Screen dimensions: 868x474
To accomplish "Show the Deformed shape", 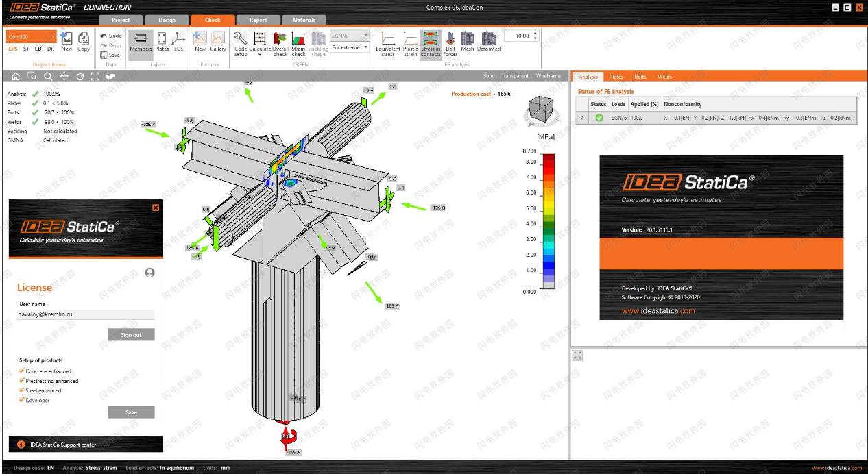I will (489, 42).
